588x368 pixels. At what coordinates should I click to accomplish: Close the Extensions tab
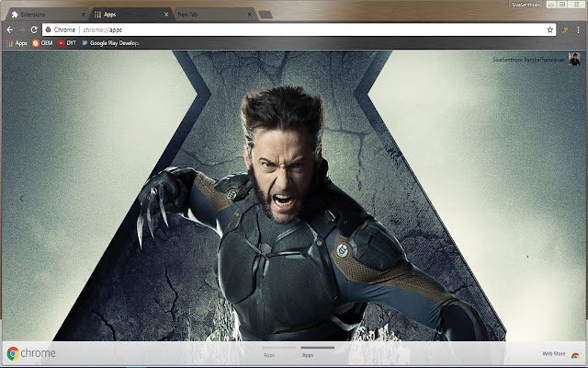84,15
